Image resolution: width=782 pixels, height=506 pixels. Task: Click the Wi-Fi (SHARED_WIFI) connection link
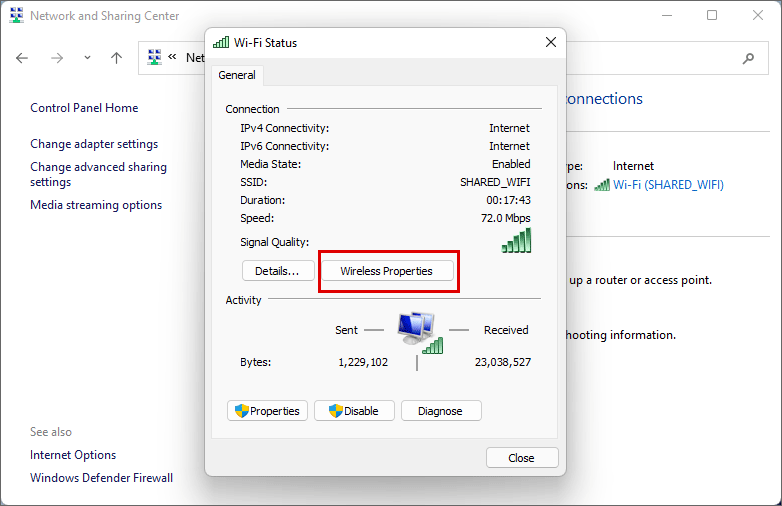pos(668,185)
